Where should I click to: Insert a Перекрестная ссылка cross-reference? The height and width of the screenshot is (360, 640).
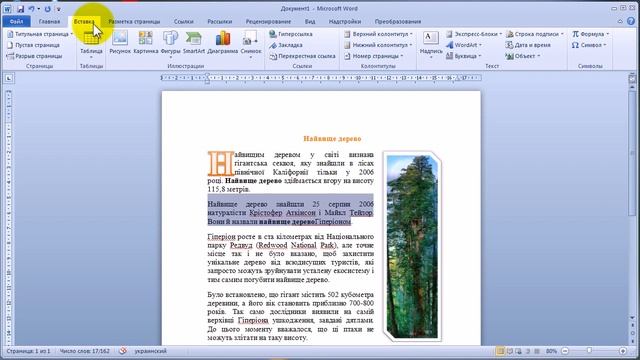[x=302, y=56]
